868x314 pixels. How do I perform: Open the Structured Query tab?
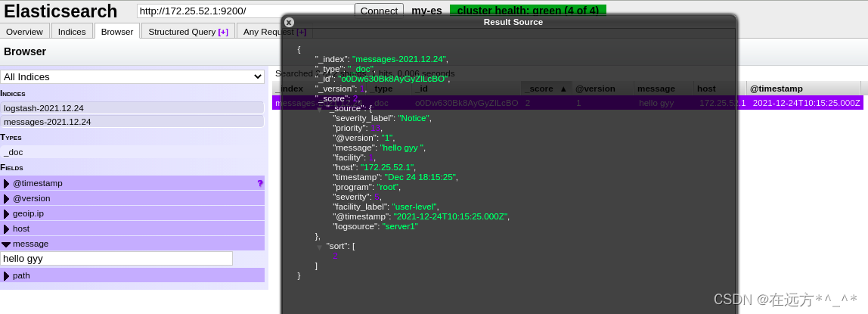coord(188,32)
